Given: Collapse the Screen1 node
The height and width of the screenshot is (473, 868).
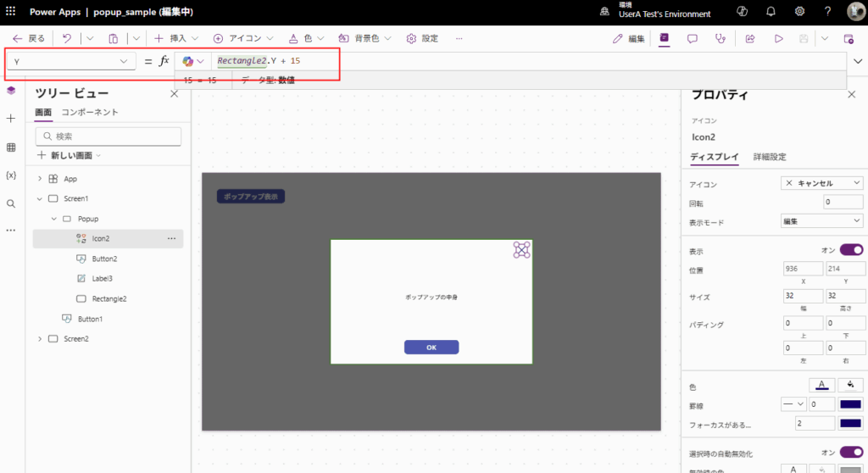Looking at the screenshot, I should pos(40,199).
